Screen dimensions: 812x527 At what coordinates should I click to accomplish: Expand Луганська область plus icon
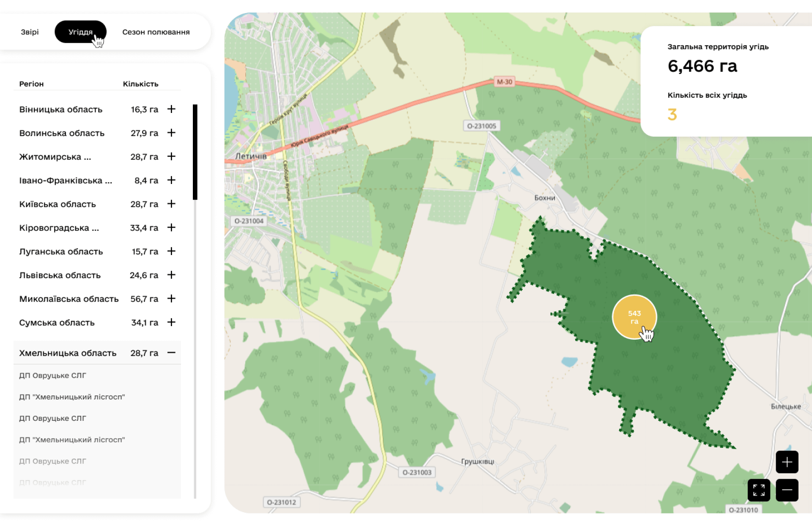[x=171, y=251]
